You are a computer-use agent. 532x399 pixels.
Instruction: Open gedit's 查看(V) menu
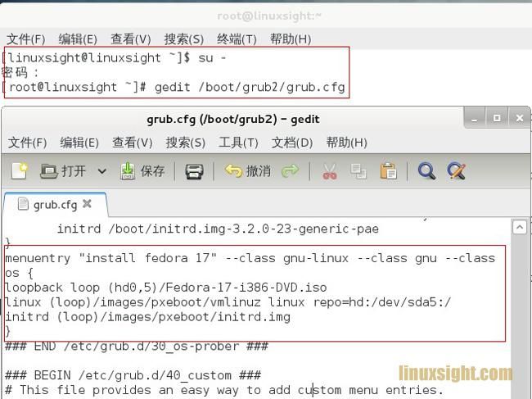133,143
